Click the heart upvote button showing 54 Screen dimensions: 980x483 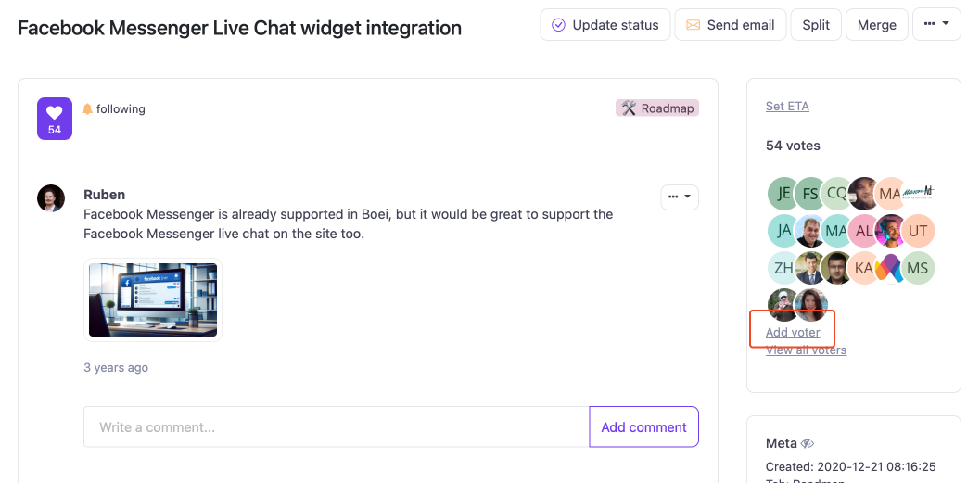(54, 119)
